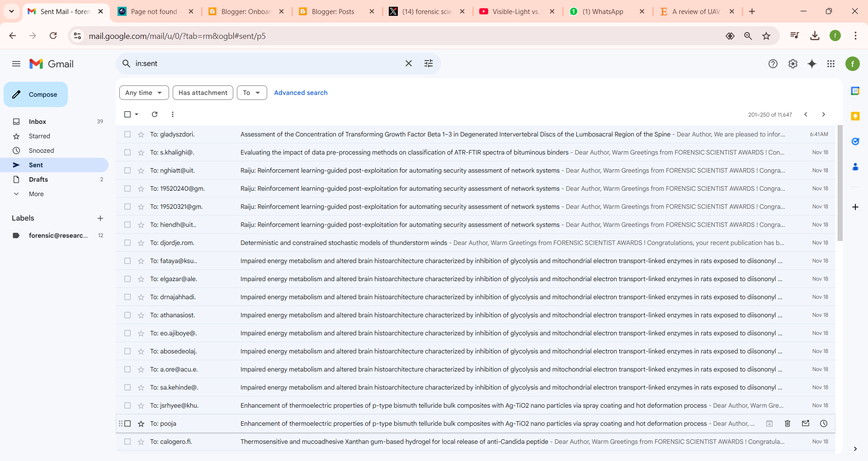Refresh the sent mail list
The height and width of the screenshot is (461, 868).
click(x=155, y=114)
